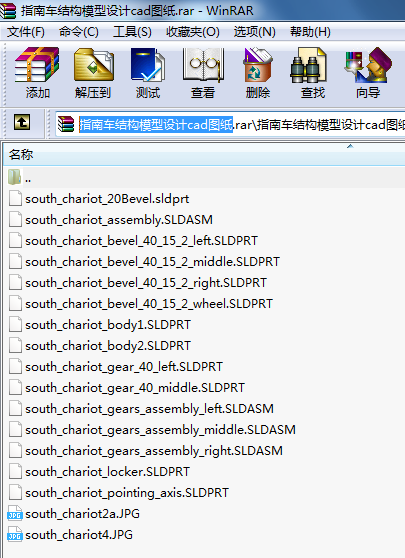Select the parent folder ".." icon
Image resolution: width=405 pixels, height=558 pixels.
[x=15, y=177]
